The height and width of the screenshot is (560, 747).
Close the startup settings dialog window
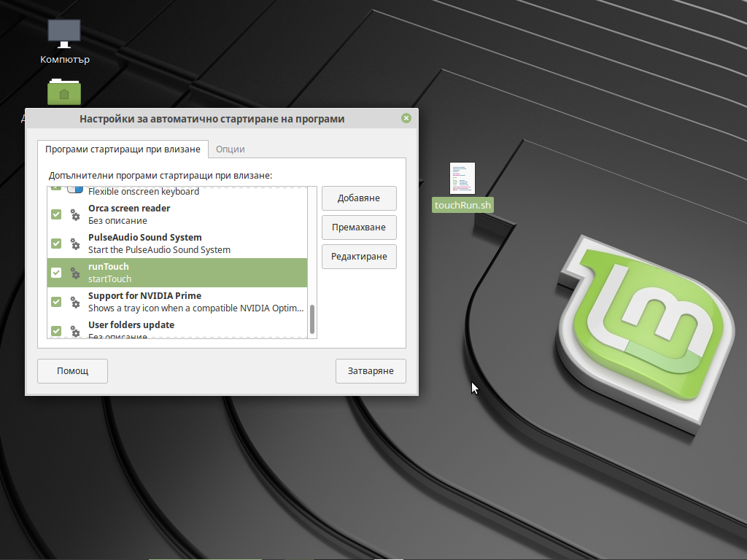point(406,118)
